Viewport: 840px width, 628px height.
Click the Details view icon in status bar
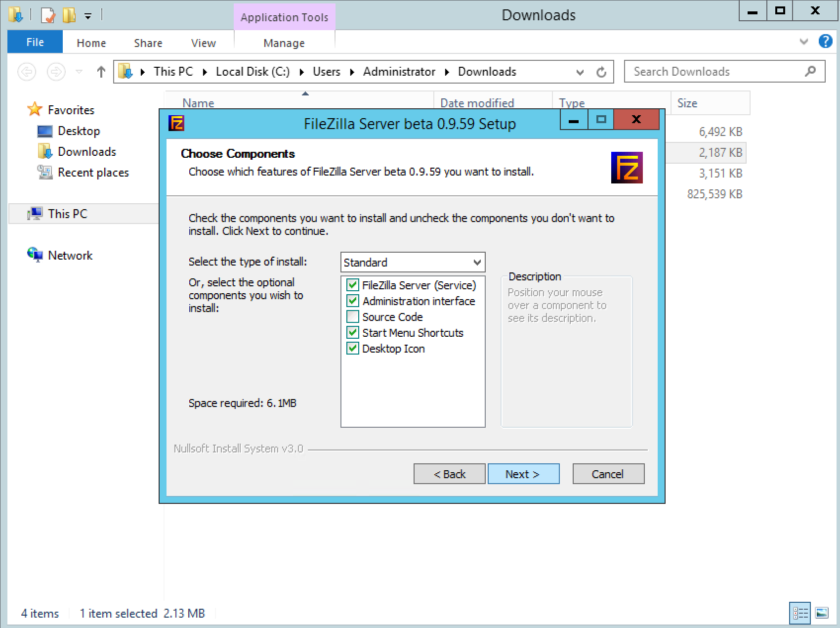coord(799,613)
